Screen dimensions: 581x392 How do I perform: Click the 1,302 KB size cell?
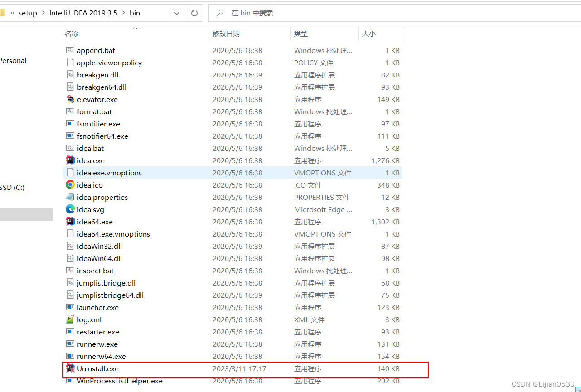[x=385, y=222]
